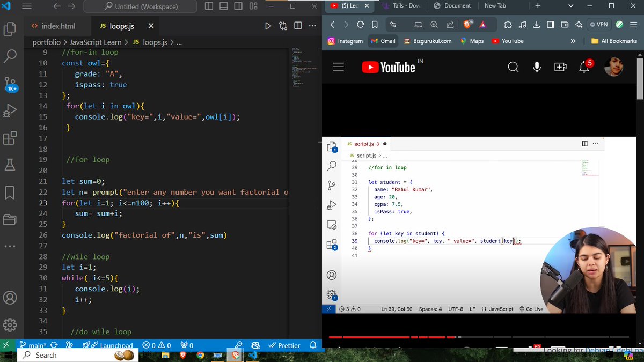Expand portfolio breadcrumb
The height and width of the screenshot is (362, 644).
47,42
